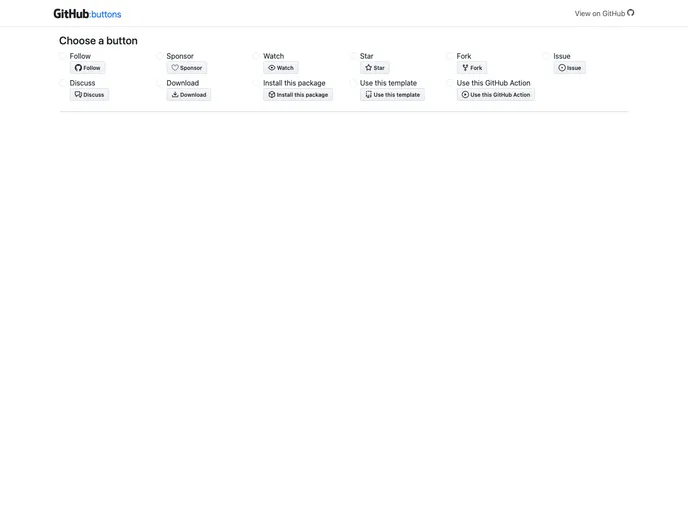688x512 pixels.
Task: Click the Discuss button with speech bubble icon
Action: 89,95
